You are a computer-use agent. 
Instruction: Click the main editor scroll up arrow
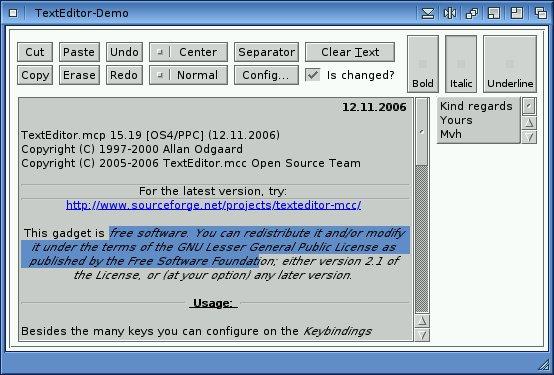[422, 321]
